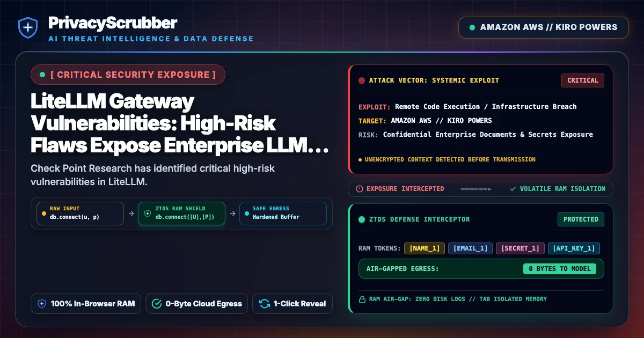The width and height of the screenshot is (644, 338).
Task: Click the red CRITICAL status tag
Action: click(583, 80)
